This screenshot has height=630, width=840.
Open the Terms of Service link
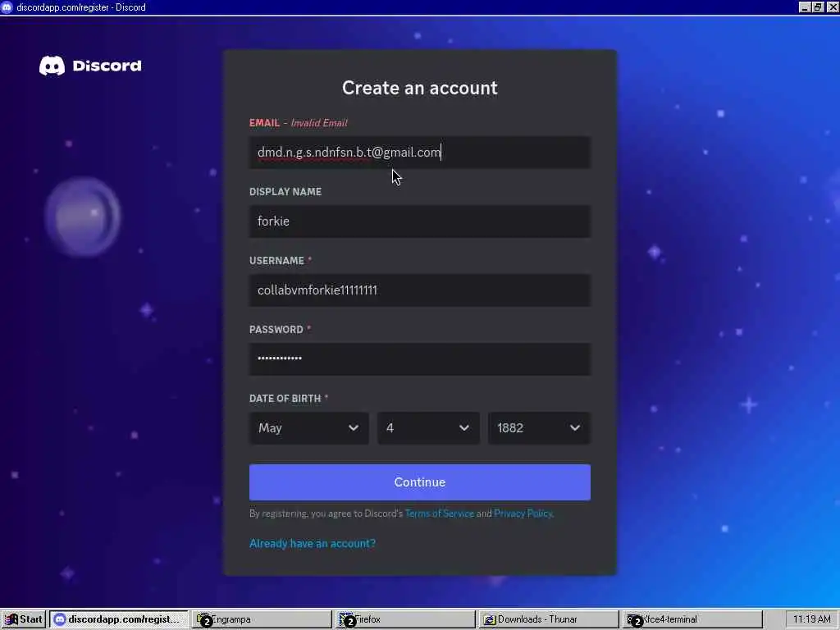coord(440,514)
